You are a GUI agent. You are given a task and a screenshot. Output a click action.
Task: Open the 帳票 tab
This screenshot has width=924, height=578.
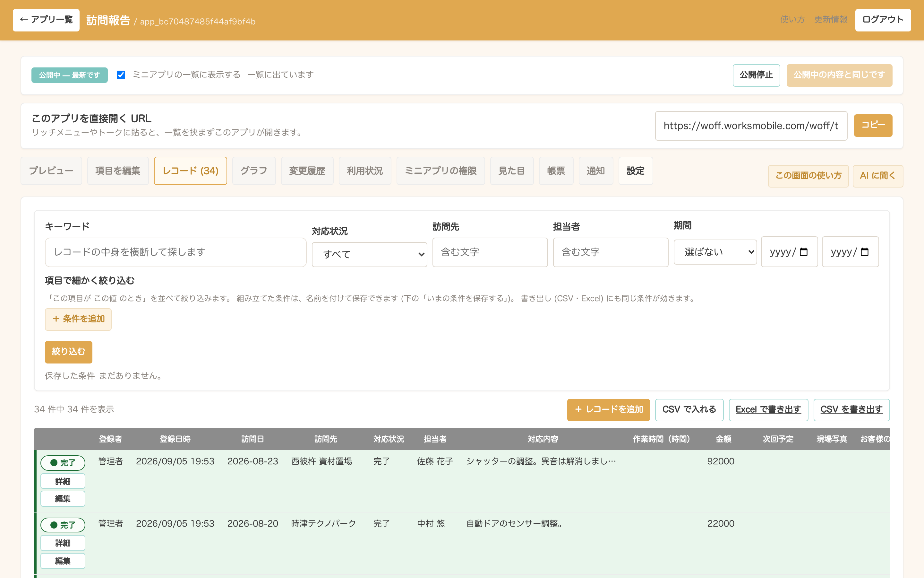pos(556,171)
